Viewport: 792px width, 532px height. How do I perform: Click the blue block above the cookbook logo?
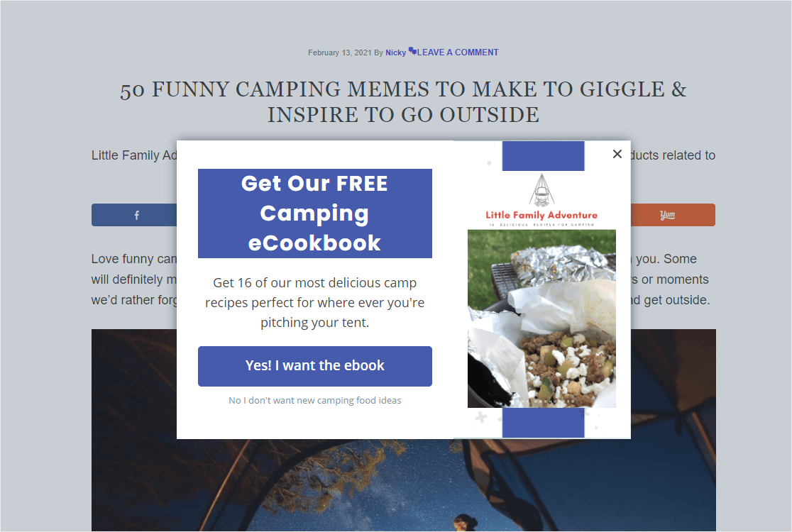543,156
